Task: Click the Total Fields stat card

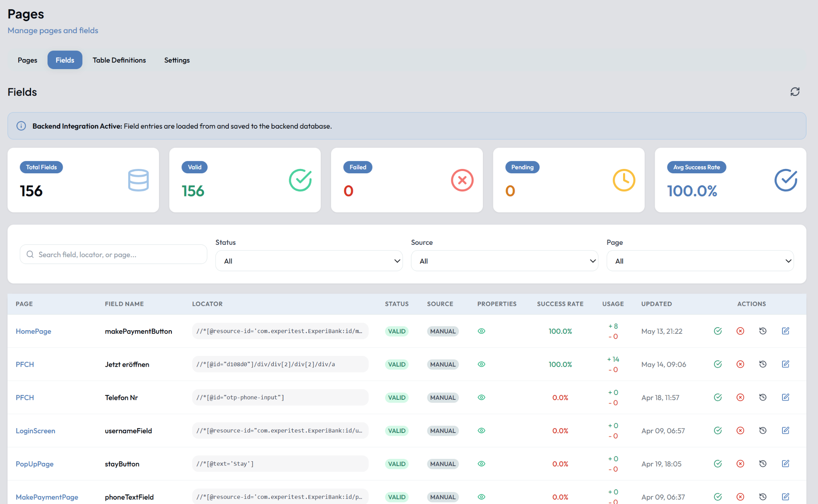Action: (x=83, y=180)
